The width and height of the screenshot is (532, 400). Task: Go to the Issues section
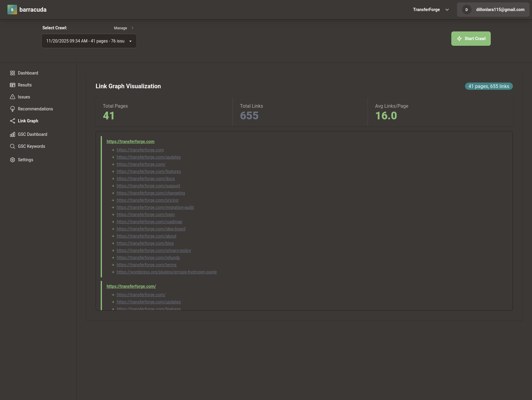click(x=24, y=97)
